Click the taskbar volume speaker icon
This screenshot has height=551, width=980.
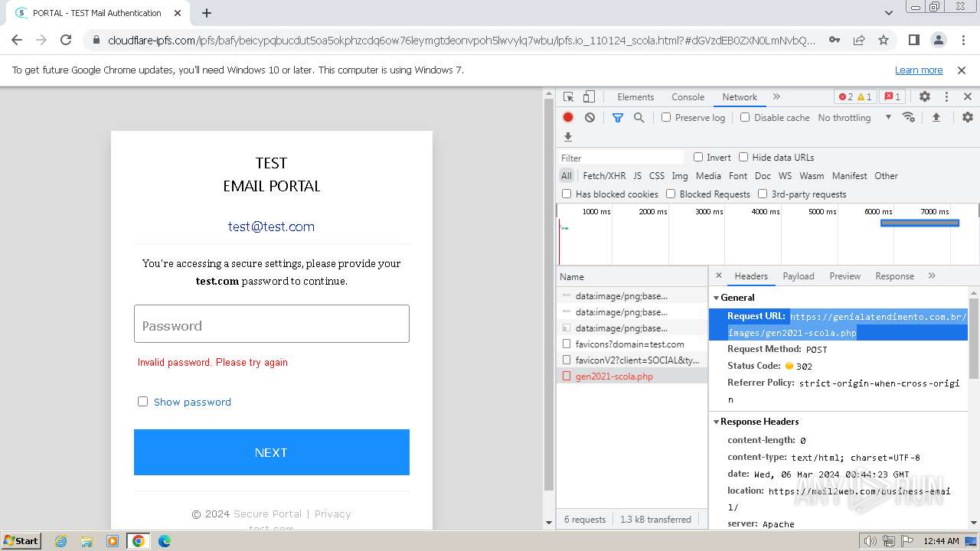[x=869, y=540]
